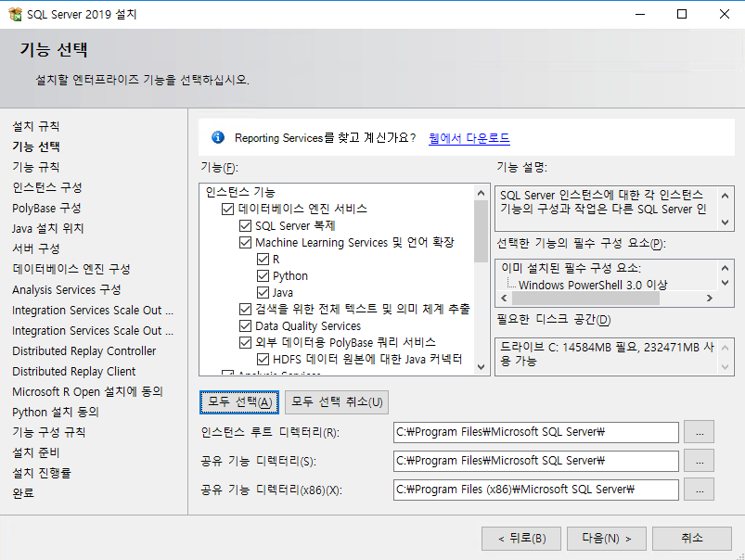This screenshot has width=745, height=560.
Task: Toggle Machine Learning Services 및 언어 확장 checkbox
Action: click(245, 242)
